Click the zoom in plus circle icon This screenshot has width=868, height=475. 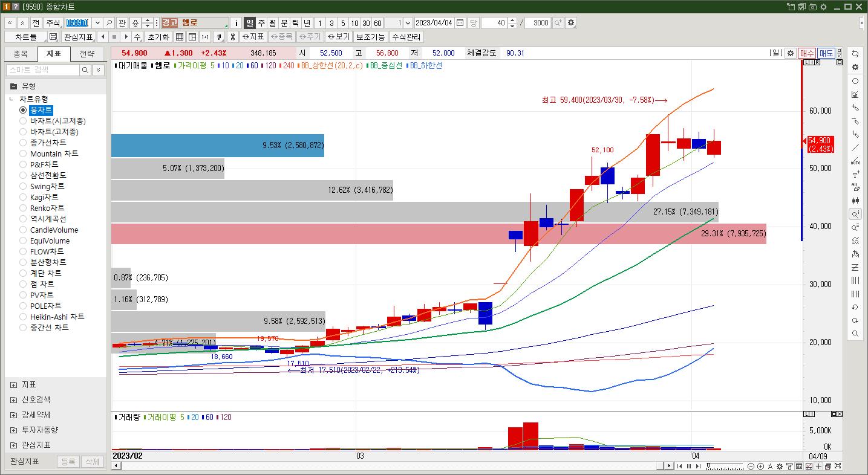[760, 466]
